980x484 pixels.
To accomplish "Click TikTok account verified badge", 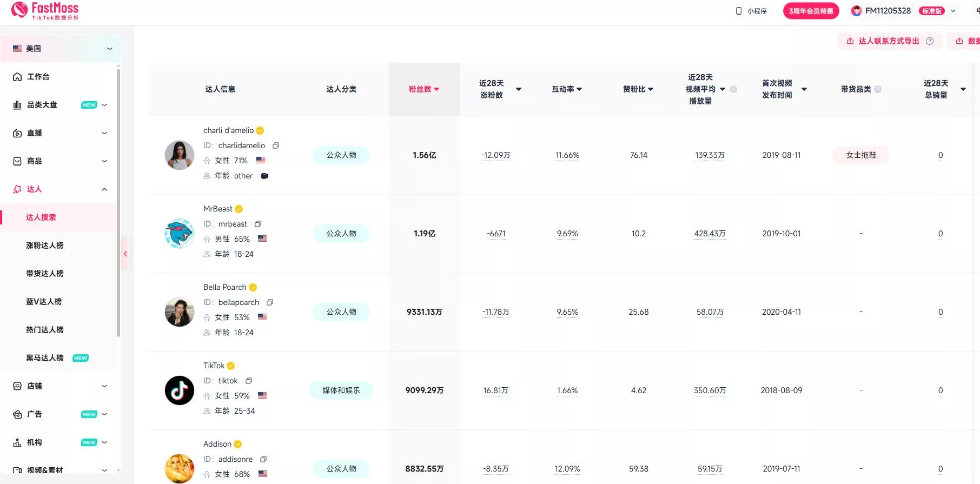I will (x=231, y=366).
